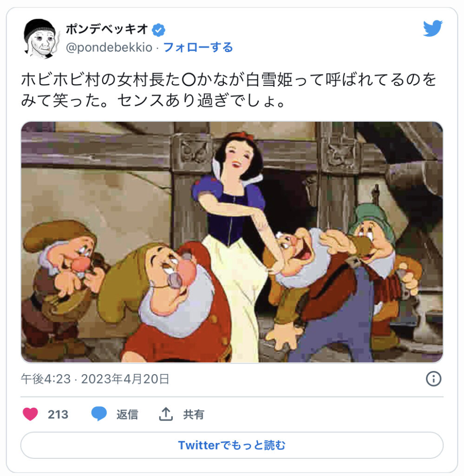Open the Snow White embedded image
This screenshot has height=476, width=464.
[x=232, y=242]
